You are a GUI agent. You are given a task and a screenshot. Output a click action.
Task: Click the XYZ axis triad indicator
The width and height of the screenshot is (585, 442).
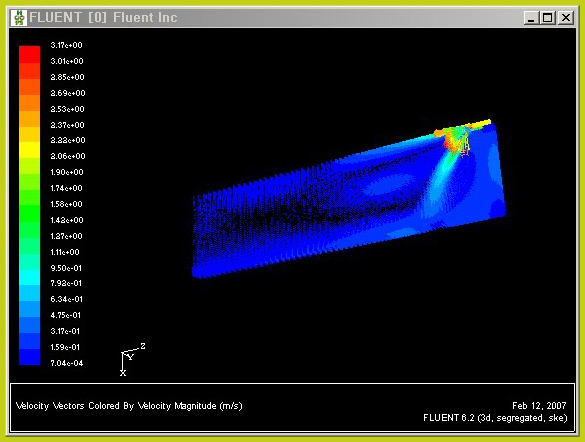pos(132,360)
